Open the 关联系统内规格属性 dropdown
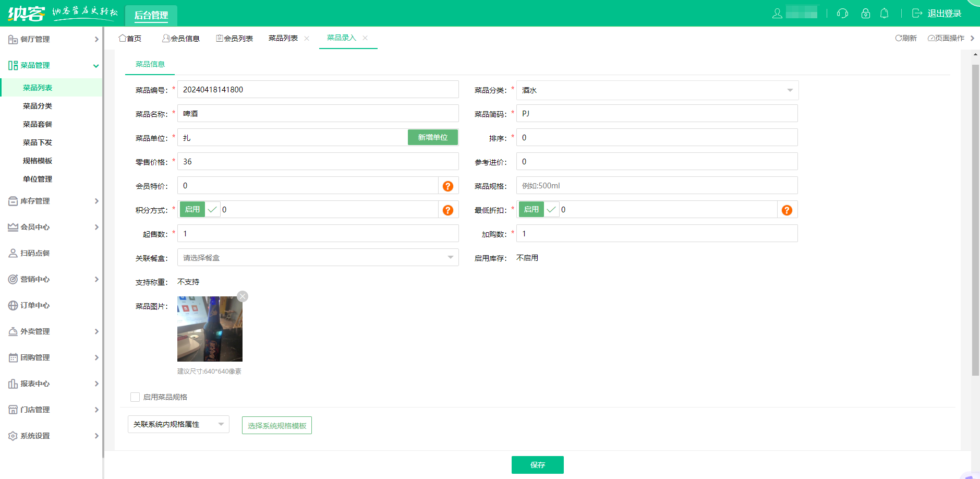The width and height of the screenshot is (980, 479). (x=178, y=424)
